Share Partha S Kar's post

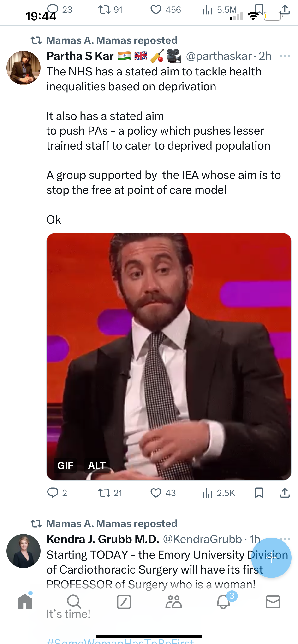pyautogui.click(x=285, y=493)
